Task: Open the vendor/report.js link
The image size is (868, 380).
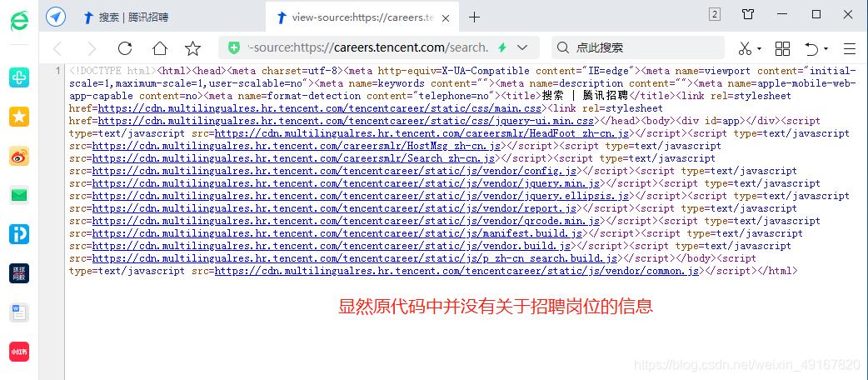Action: coord(334,208)
